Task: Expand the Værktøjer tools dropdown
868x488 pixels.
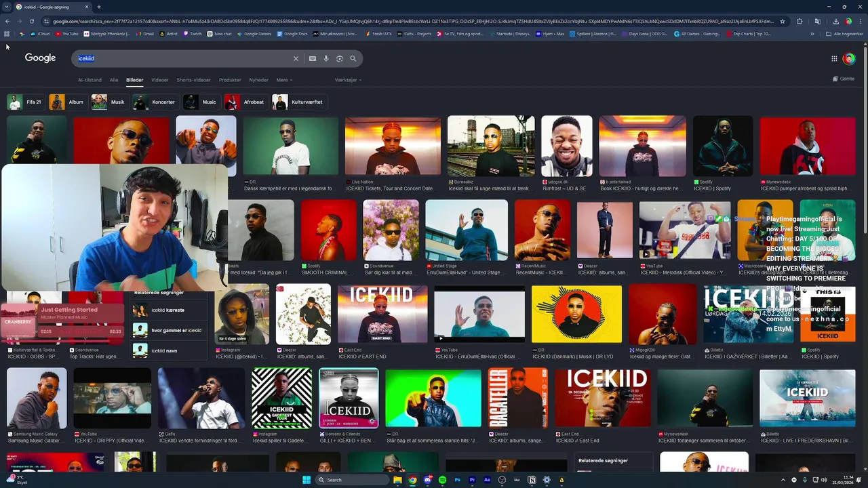Action: (348, 80)
